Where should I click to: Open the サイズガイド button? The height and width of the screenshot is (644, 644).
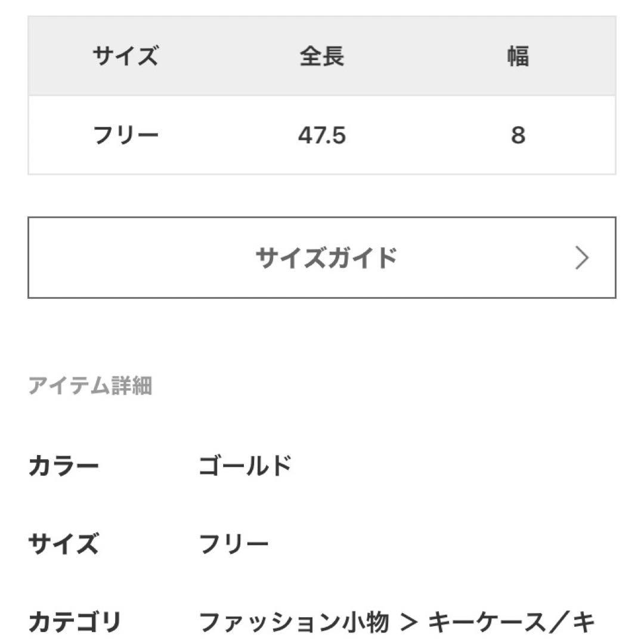pyautogui.click(x=321, y=258)
